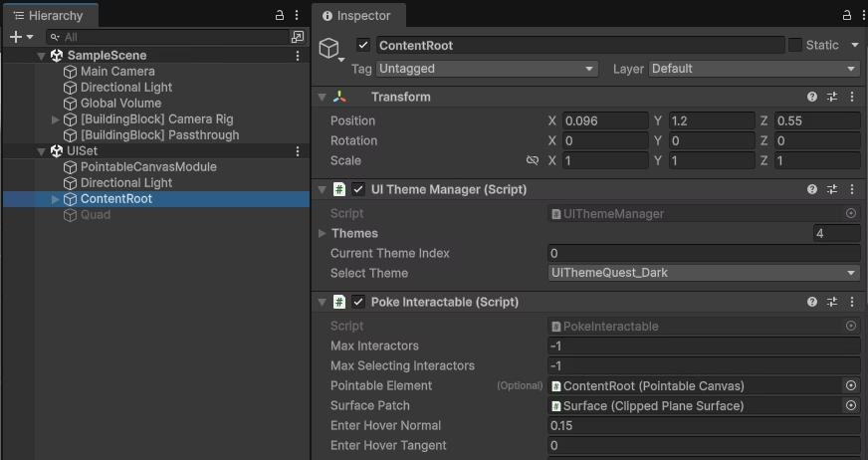Viewport: 868px width, 460px height.
Task: Select Global Volume in the Hierarchy
Action: pyautogui.click(x=120, y=104)
